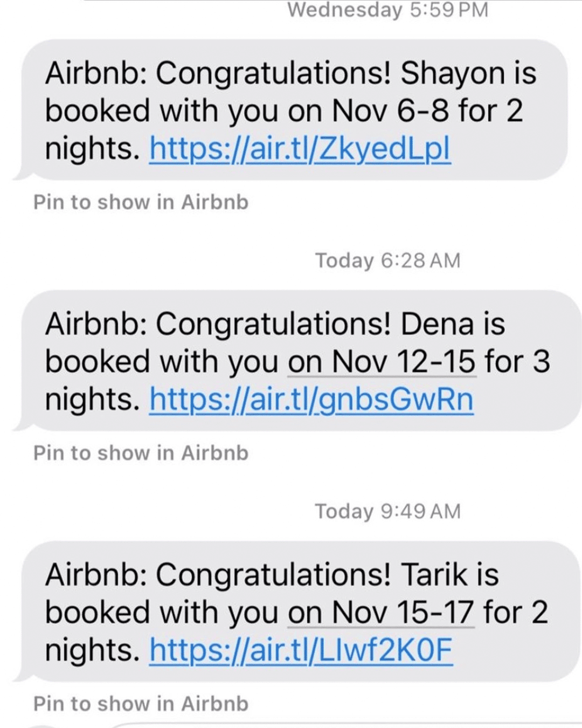Click the "Airbnb:" prefix in Dena's message
The image size is (582, 728).
[96, 324]
